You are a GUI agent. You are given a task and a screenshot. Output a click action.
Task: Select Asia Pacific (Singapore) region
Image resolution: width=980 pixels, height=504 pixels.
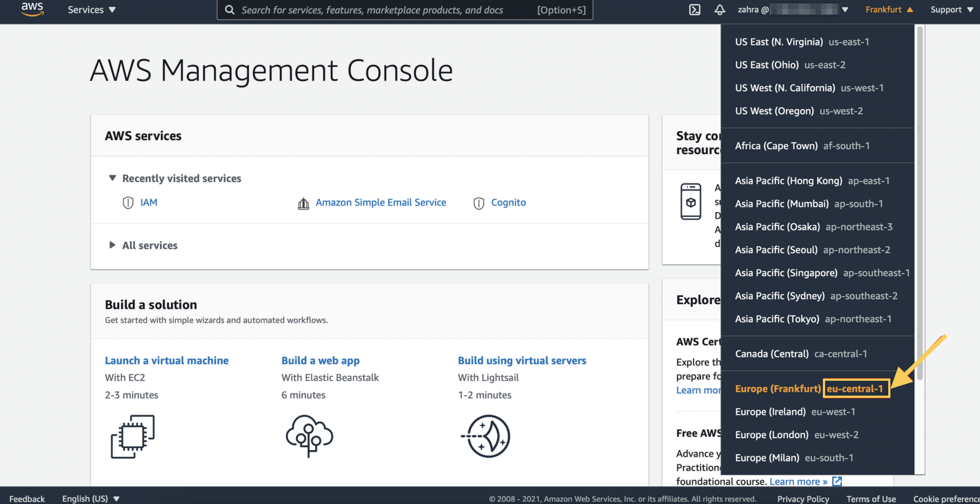(817, 272)
